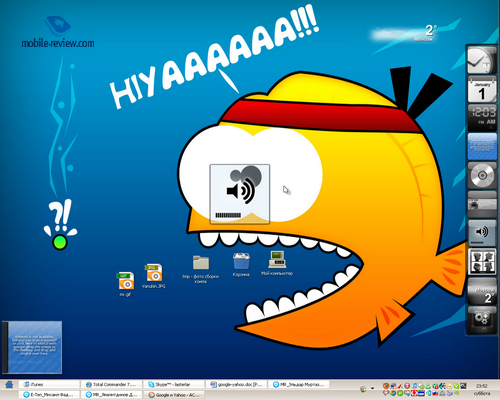
Task: Open the blue album artwork dock widget
Action: (x=482, y=147)
